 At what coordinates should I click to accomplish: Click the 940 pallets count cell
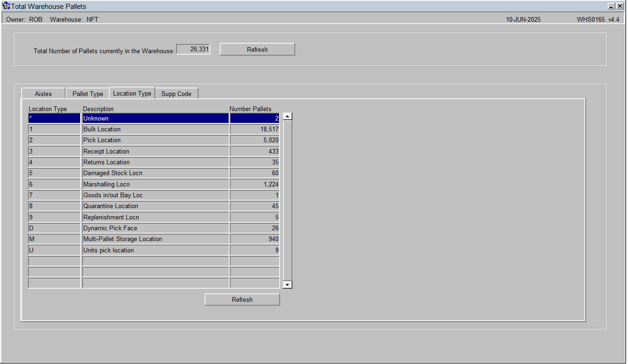(255, 239)
